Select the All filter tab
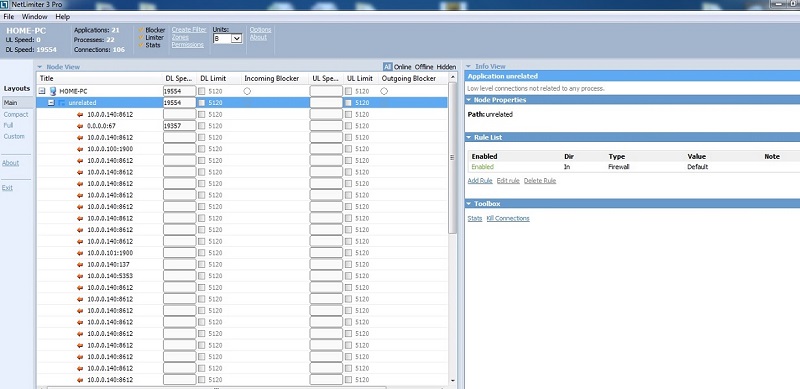Image resolution: width=800 pixels, height=389 pixels. [388, 67]
